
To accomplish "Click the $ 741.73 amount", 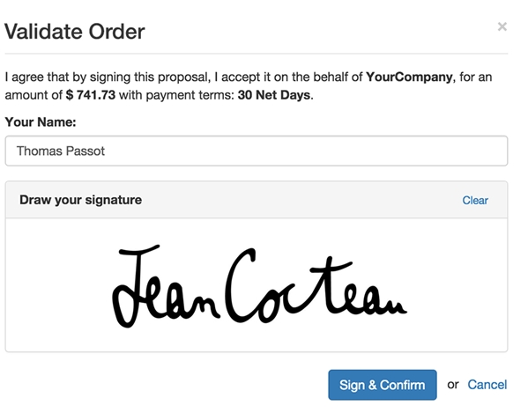I will (91, 95).
